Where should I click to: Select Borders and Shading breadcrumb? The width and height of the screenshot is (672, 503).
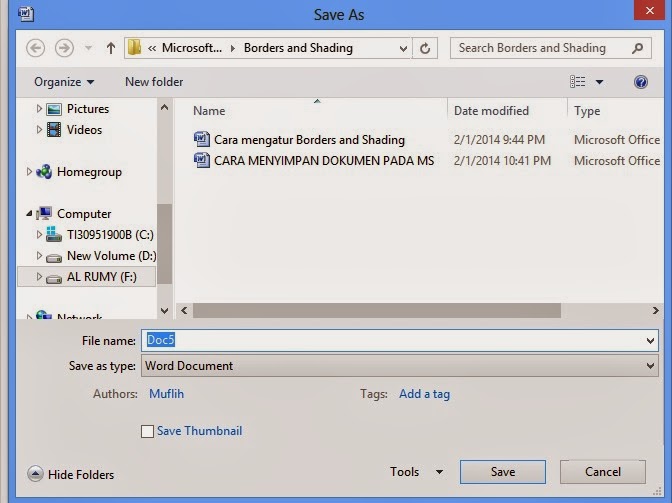298,48
